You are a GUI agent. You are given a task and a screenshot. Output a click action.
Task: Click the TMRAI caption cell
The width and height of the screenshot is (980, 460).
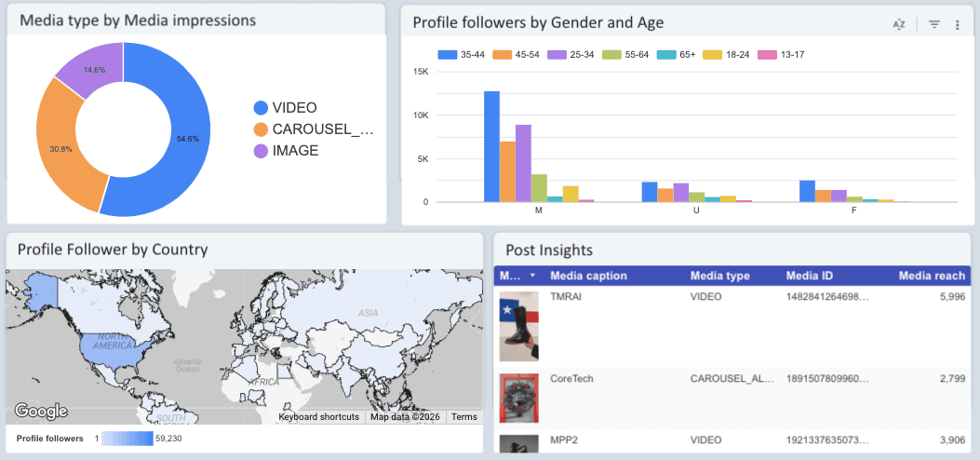564,296
